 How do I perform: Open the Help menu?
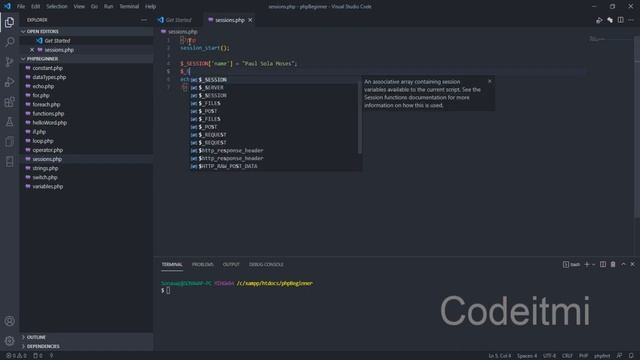point(151,7)
